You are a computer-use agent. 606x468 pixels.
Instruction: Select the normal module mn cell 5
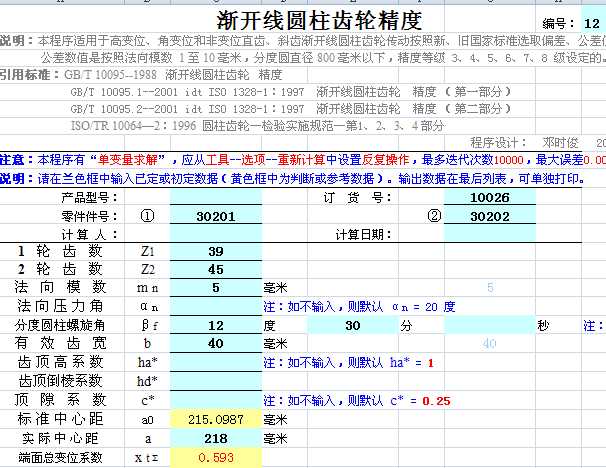(216, 288)
